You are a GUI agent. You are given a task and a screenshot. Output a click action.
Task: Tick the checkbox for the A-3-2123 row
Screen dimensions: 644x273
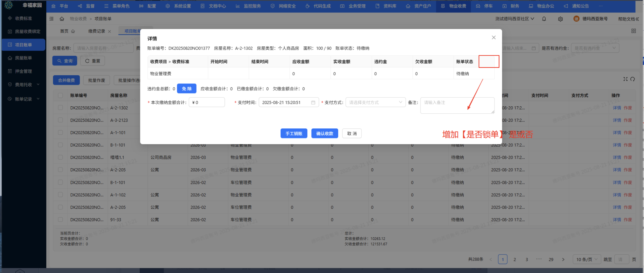point(60,120)
